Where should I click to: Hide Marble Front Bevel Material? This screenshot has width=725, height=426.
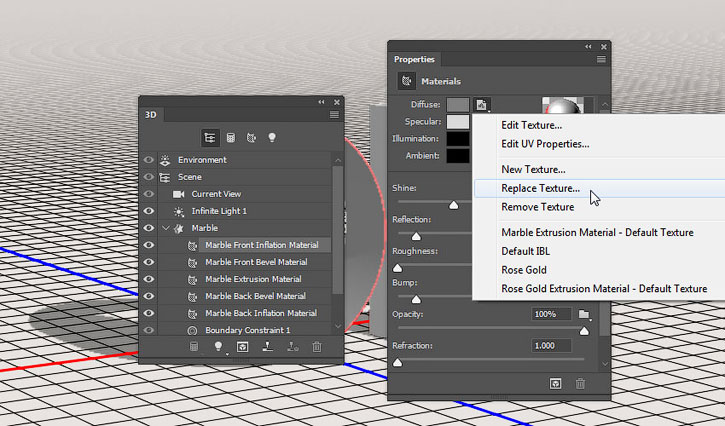pos(148,262)
